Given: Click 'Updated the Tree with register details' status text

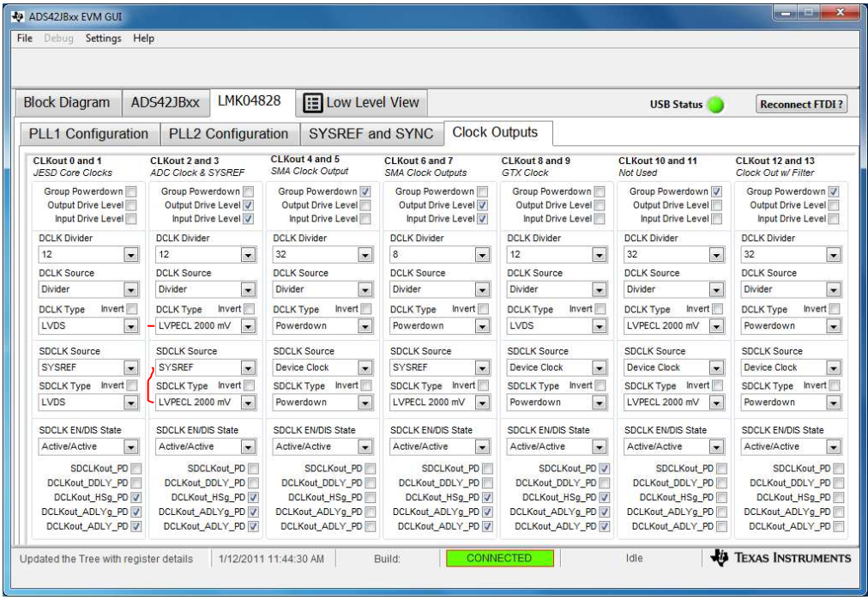Looking at the screenshot, I should pos(106,559).
